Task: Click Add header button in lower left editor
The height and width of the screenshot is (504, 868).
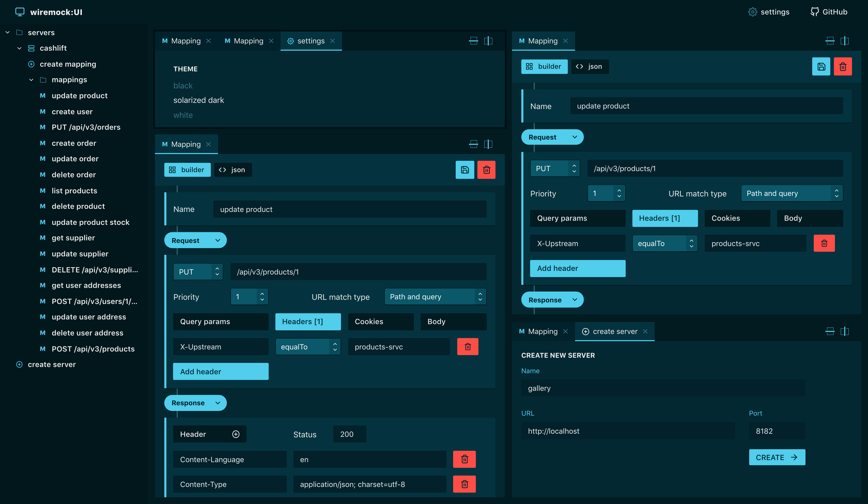Action: point(220,372)
